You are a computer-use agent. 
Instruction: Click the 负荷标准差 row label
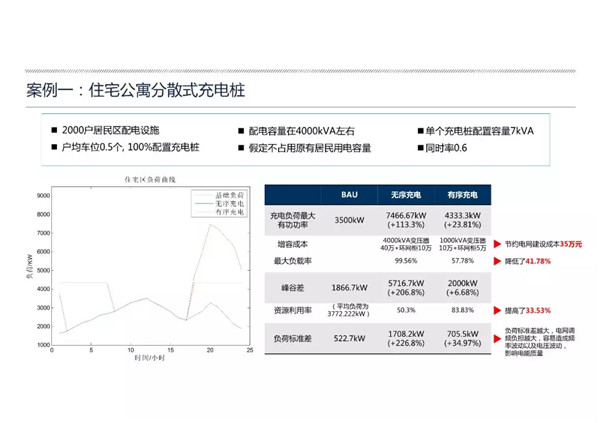pyautogui.click(x=292, y=340)
